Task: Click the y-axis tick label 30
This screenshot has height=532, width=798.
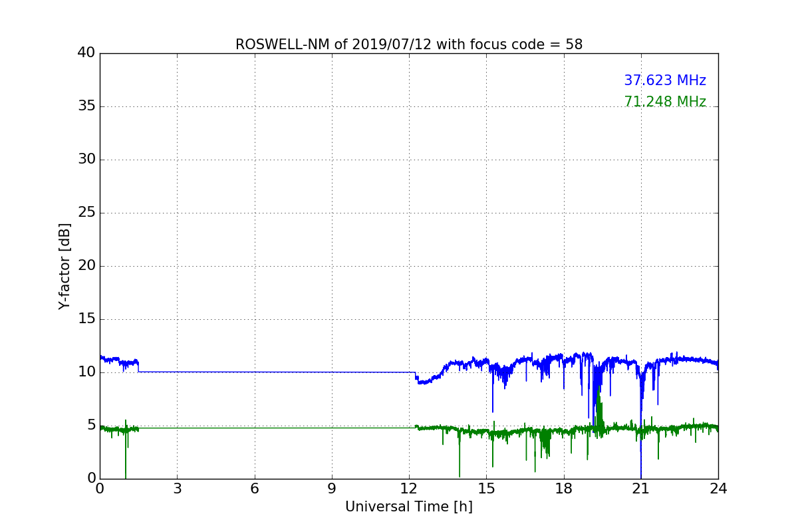Action: click(86, 160)
